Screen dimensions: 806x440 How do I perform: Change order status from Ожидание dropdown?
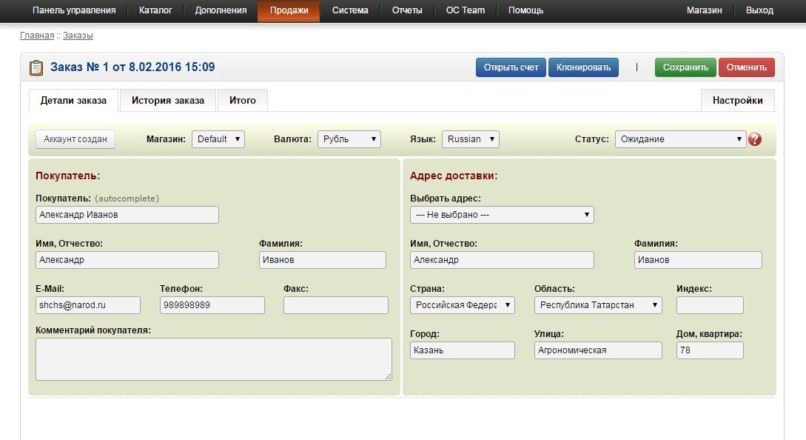680,140
